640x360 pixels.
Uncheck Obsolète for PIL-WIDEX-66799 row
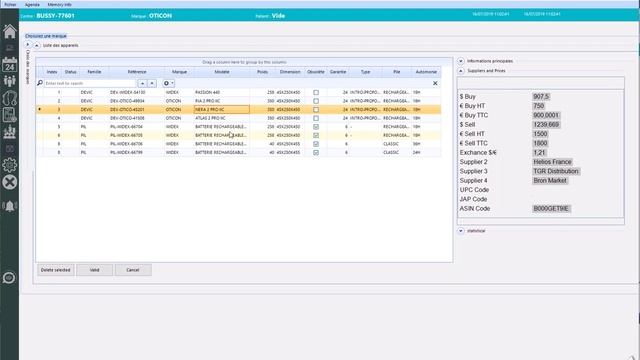tap(316, 152)
